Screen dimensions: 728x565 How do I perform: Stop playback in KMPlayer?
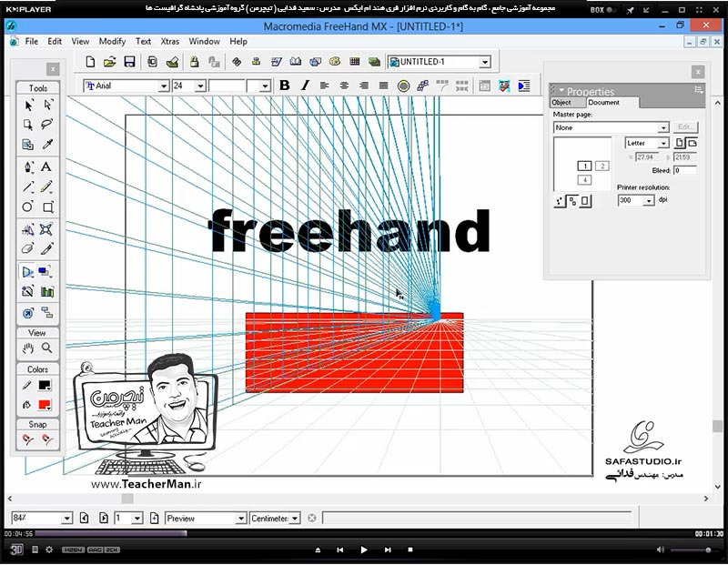pos(410,550)
